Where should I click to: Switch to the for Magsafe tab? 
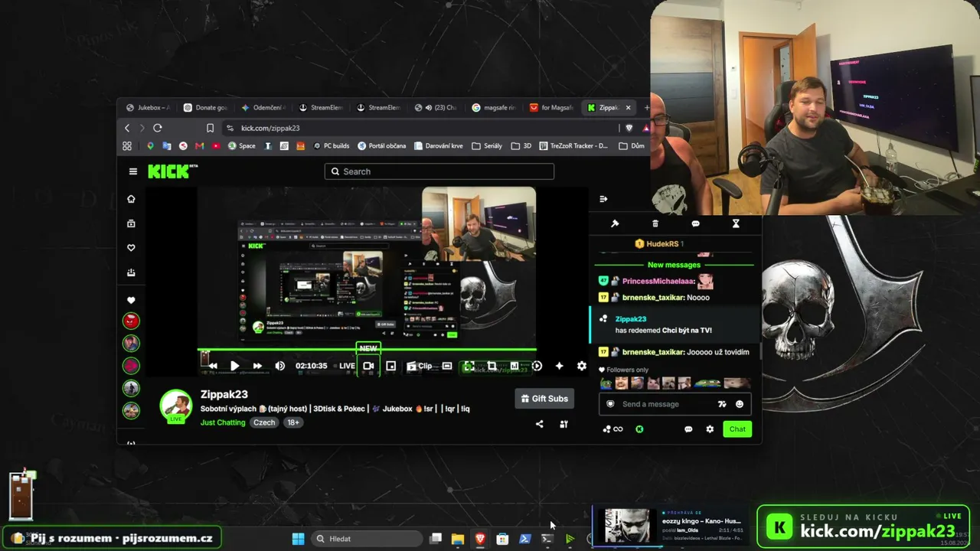pos(552,108)
